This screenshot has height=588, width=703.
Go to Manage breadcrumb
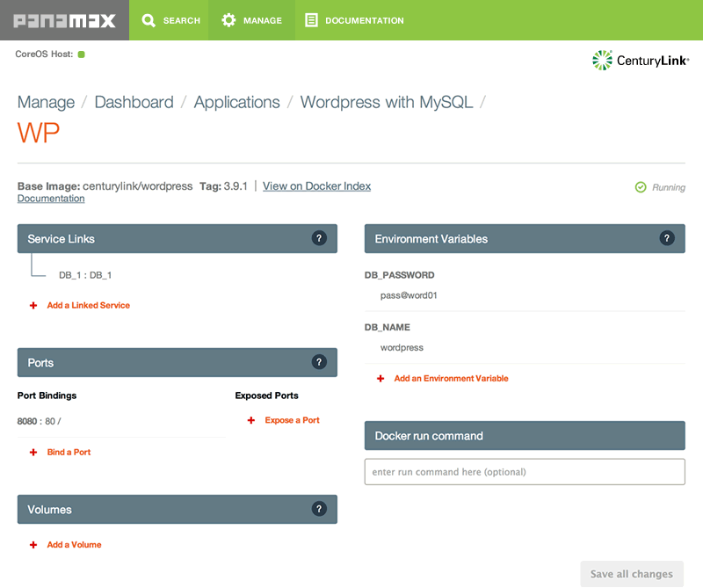47,102
